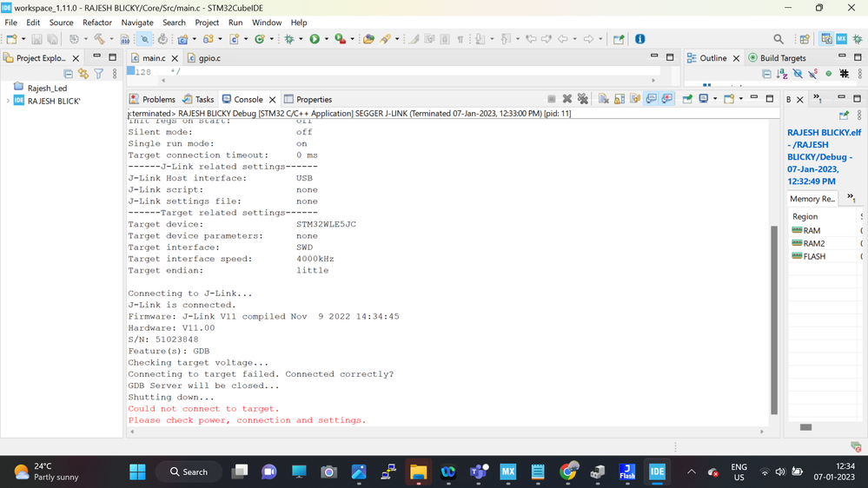Click the Debug bug icon in toolbar
This screenshot has width=868, height=488.
pyautogui.click(x=289, y=39)
